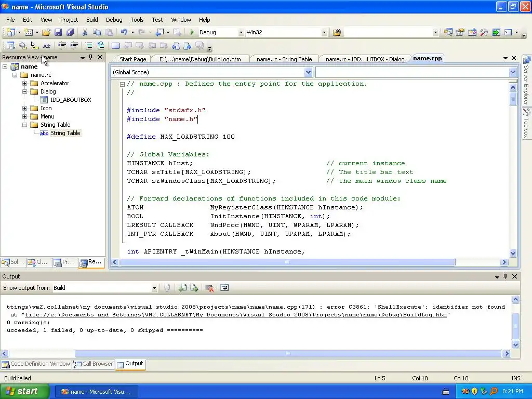Click the editor vertical scroll down arrow
Image resolution: width=532 pixels, height=399 pixels.
tap(513, 253)
